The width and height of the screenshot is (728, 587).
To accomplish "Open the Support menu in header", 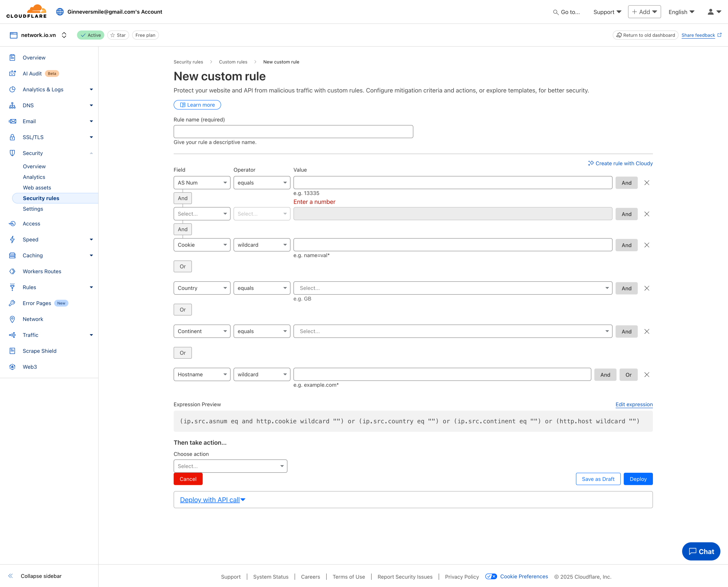I will tap(607, 12).
